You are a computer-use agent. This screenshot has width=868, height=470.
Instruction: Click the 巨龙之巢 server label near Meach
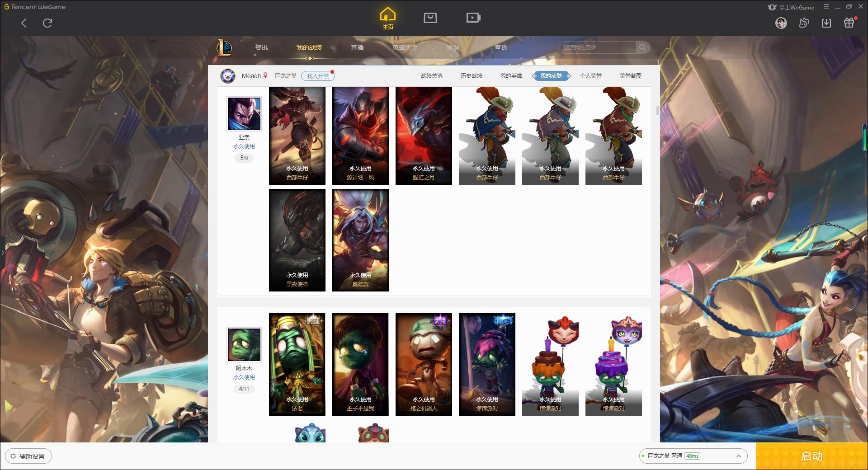(286, 76)
